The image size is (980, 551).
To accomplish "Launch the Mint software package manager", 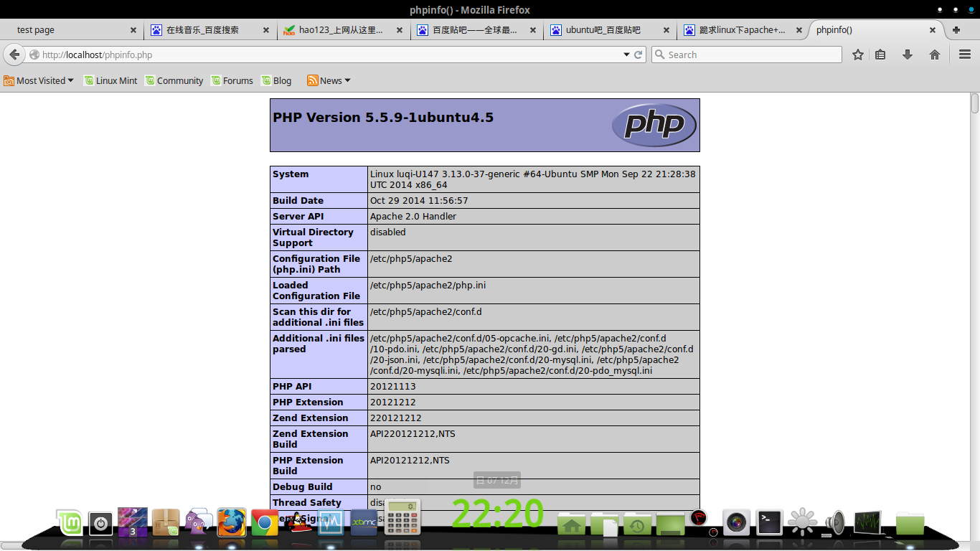I will tap(166, 522).
